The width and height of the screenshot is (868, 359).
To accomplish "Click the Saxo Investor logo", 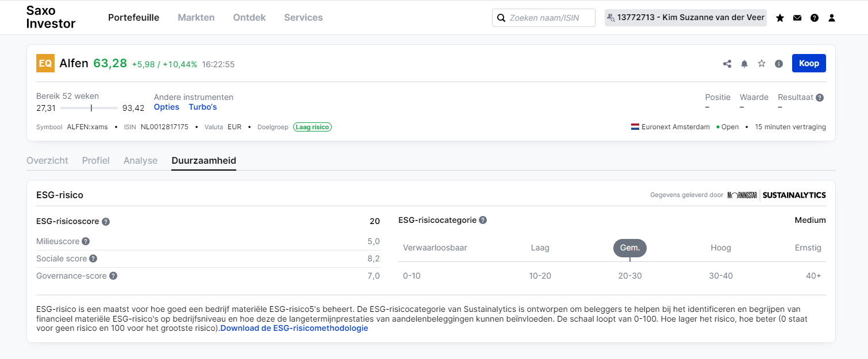I will click(51, 17).
